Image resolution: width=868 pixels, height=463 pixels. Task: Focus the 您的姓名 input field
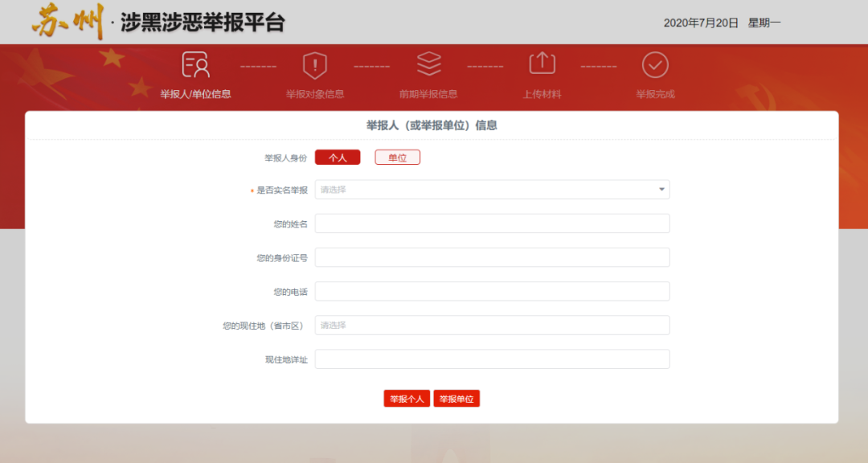coord(492,223)
